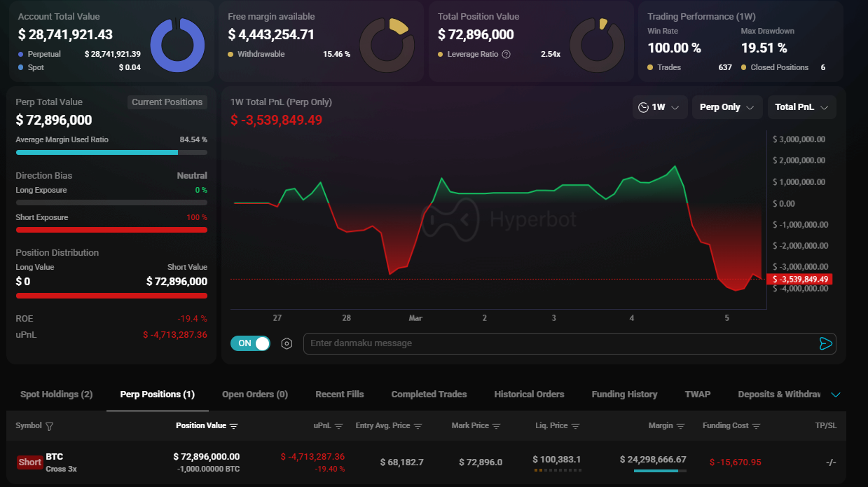Sort by Liq. Price column icon

click(x=576, y=426)
